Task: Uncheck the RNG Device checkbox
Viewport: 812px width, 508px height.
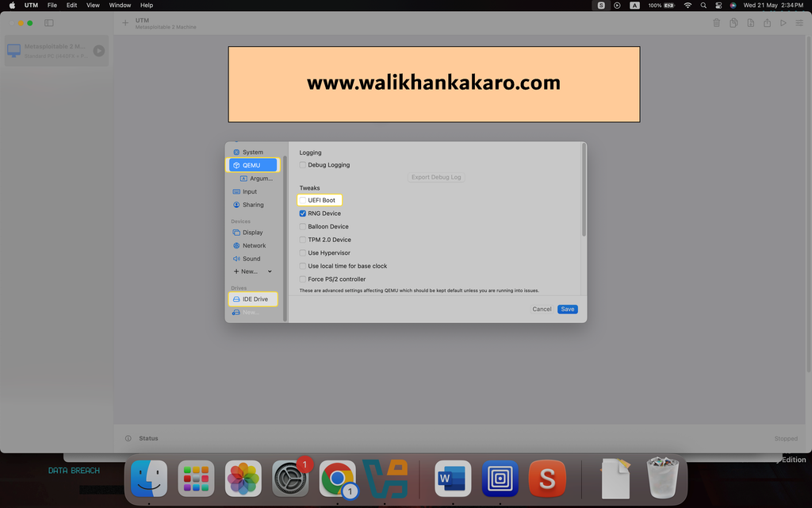Action: pyautogui.click(x=302, y=213)
